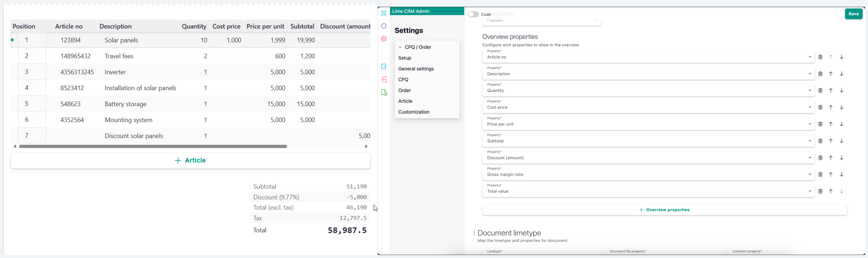Open General settings menu item

416,69
